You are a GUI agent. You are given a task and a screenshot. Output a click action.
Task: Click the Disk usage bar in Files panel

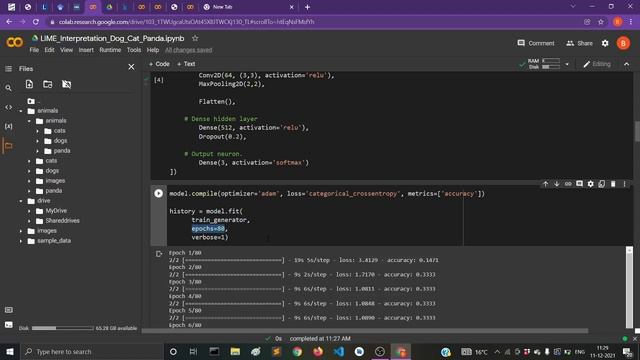pos(62,328)
